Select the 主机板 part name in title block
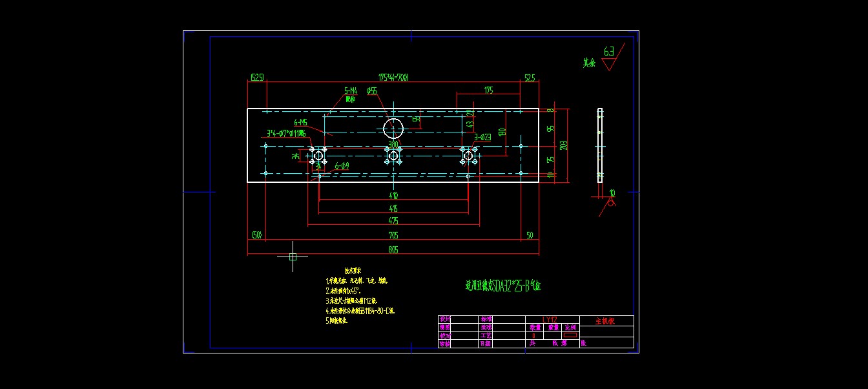Image resolution: width=868 pixels, height=389 pixels. pyautogui.click(x=604, y=321)
